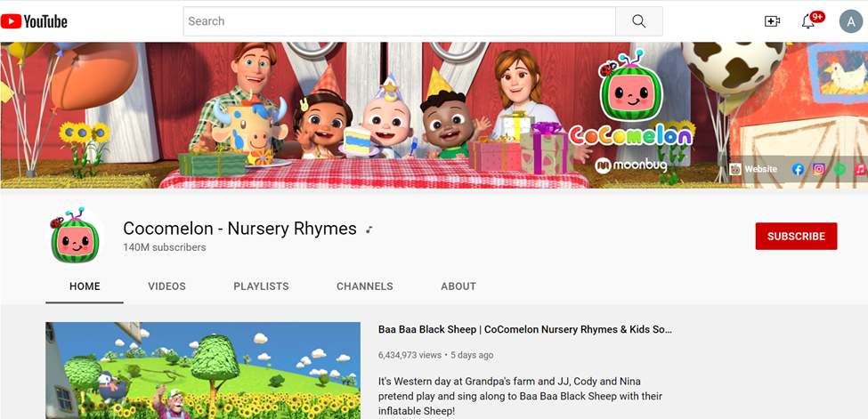
Task: Switch to the ABOUT tab
Action: click(458, 286)
